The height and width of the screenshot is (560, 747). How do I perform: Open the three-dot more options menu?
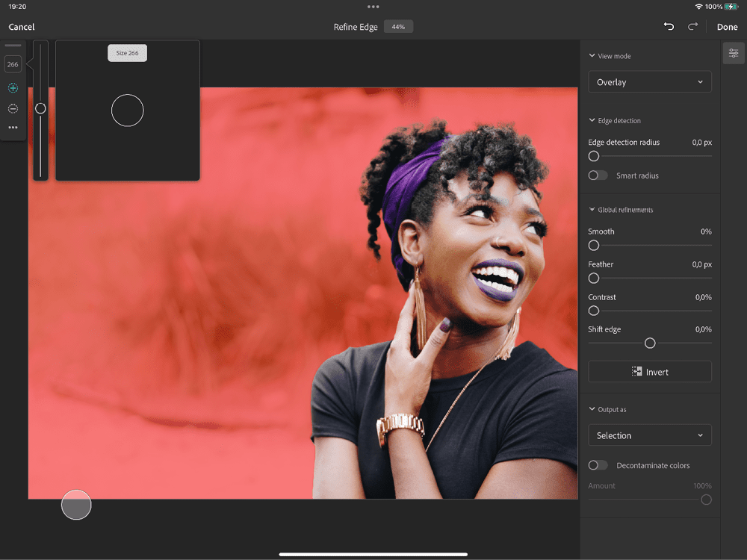(13, 128)
